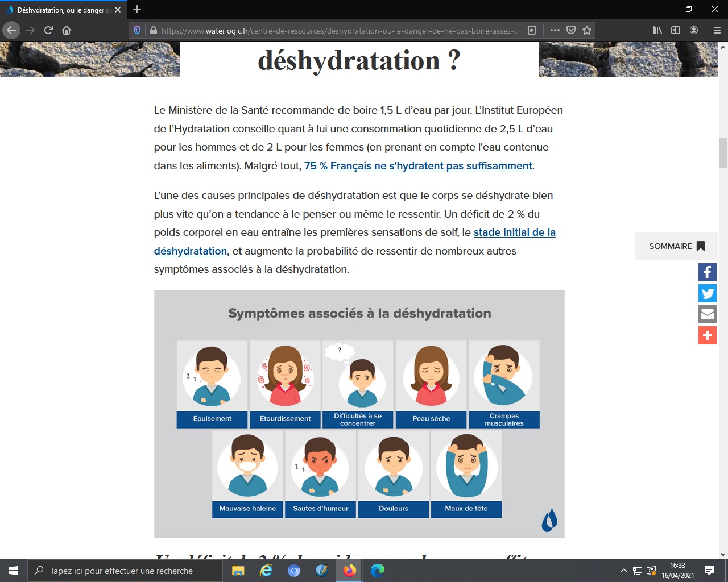
Task: Open a new browser tab
Action: click(x=137, y=9)
